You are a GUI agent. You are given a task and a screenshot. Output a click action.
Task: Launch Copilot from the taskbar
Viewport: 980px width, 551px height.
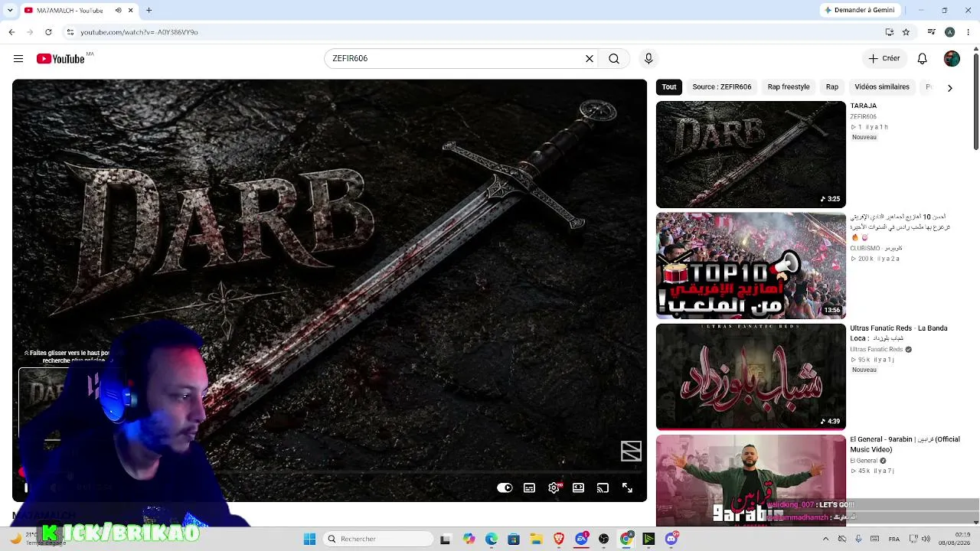tap(469, 540)
